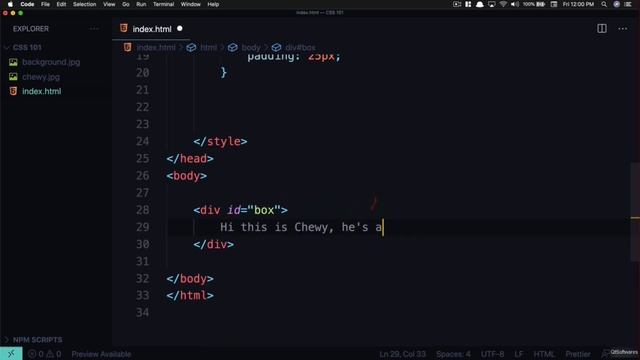Click the HTML file icon beside index.html in Explorer

click(13, 91)
